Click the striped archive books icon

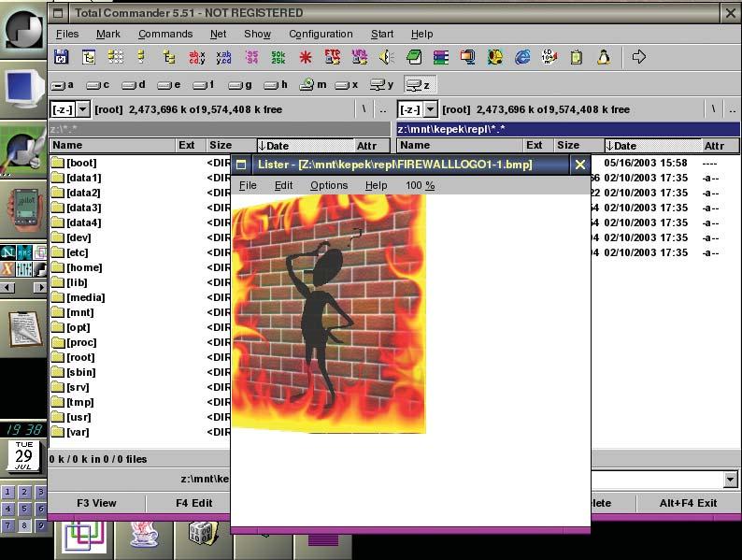coord(440,57)
